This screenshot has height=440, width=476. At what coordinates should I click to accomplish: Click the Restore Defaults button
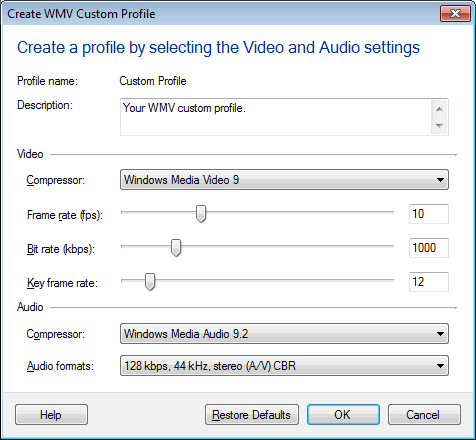[252, 415]
